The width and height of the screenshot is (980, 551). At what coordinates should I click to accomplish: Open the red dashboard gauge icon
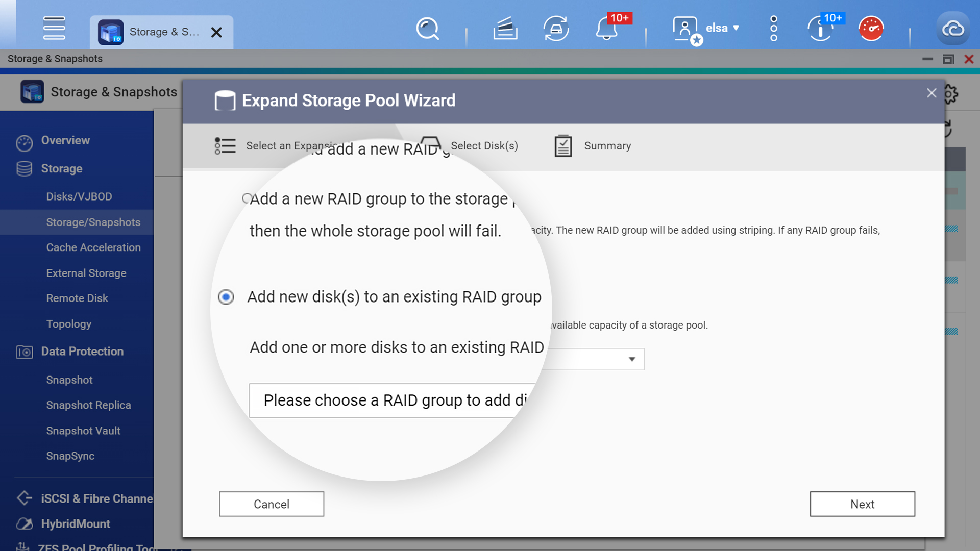871,29
